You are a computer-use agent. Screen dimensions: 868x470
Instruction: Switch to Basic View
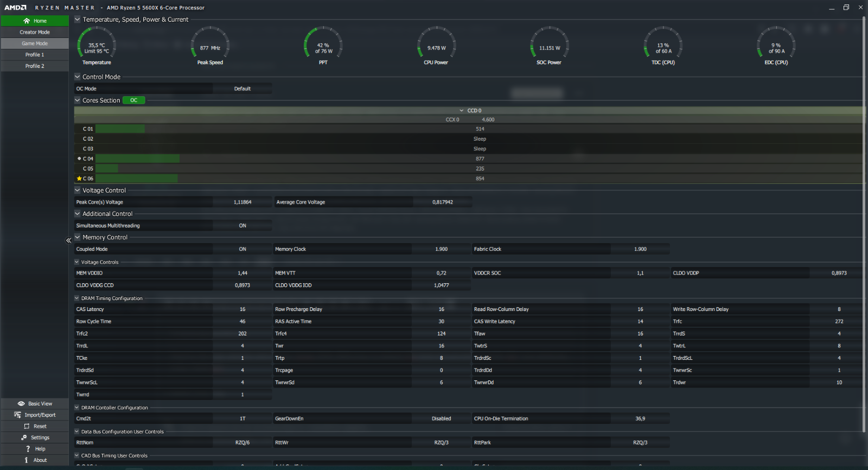pos(35,404)
